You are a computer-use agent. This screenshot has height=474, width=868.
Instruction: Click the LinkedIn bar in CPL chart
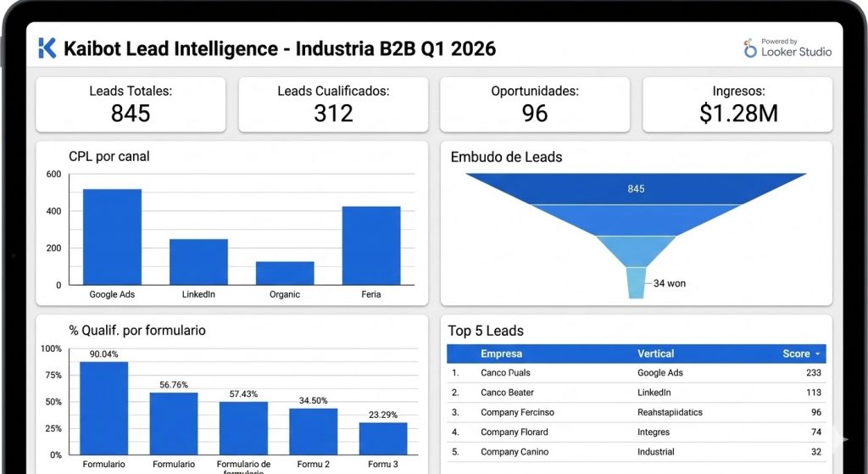pos(198,261)
